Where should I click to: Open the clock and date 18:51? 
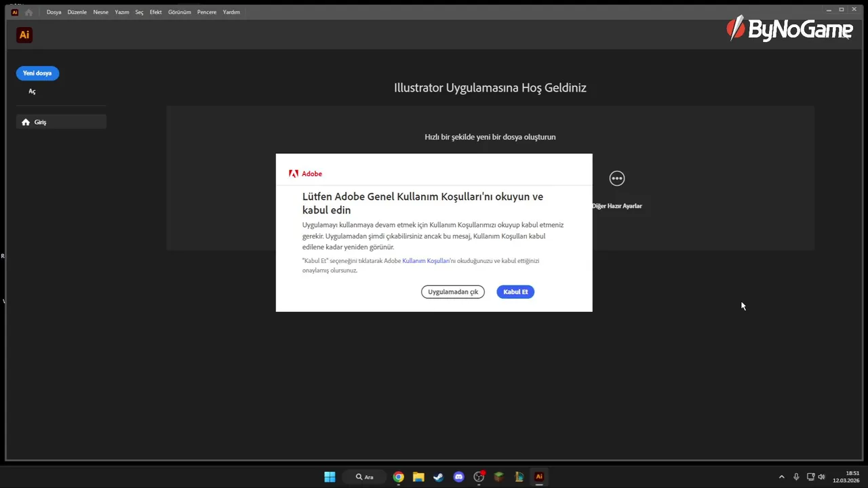pos(846,476)
